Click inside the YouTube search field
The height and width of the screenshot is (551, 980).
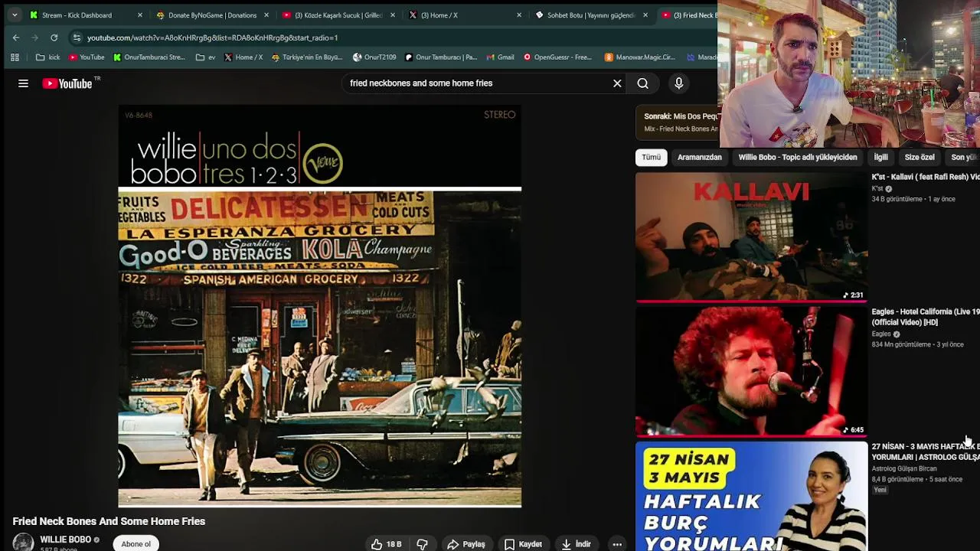click(x=475, y=83)
